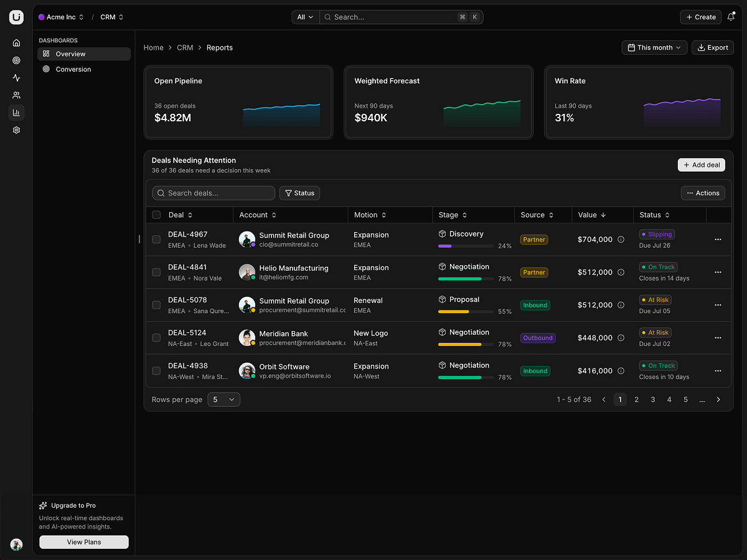Click the Create button
Viewport: 747px width, 560px height.
click(x=700, y=17)
